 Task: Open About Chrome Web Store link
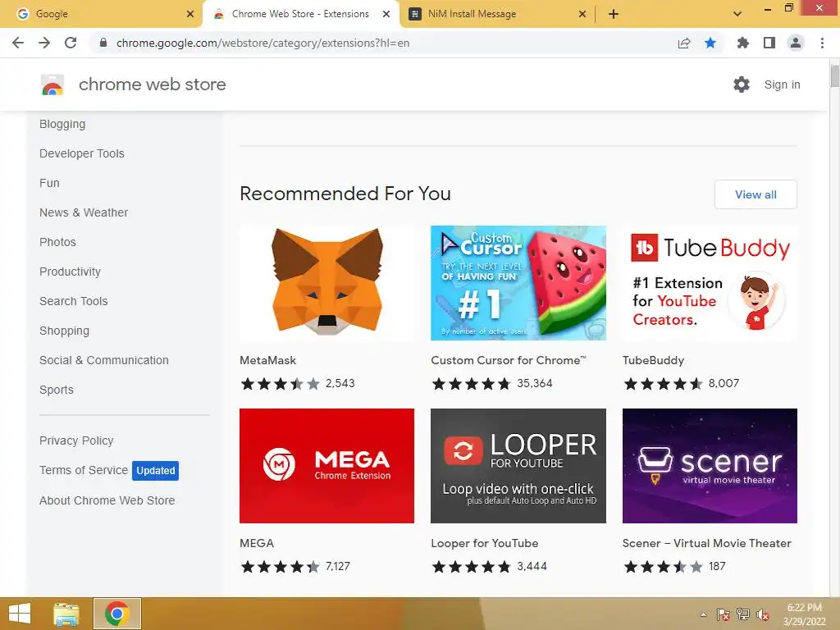coord(107,500)
